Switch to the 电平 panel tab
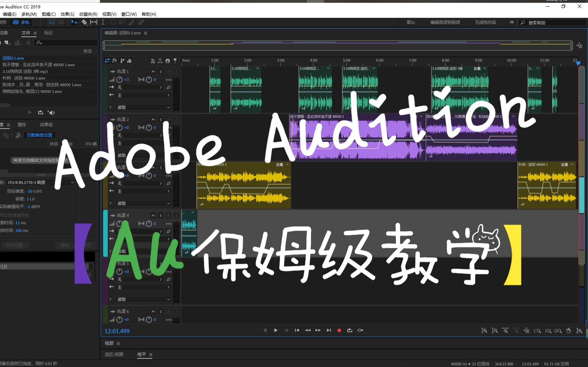Image resolution: width=588 pixels, height=367 pixels. pos(142,354)
